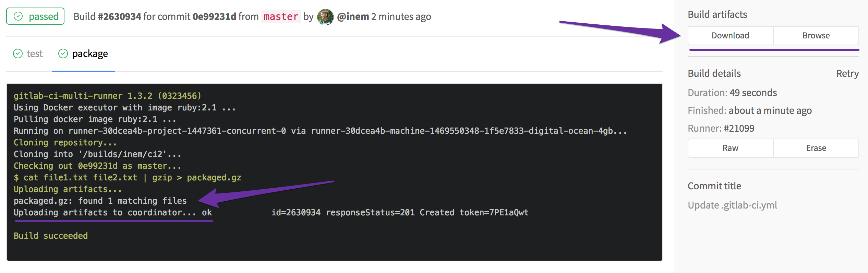Click the gitlab-ci-multi-runner version line in the log
868x273 pixels.
pos(107,96)
